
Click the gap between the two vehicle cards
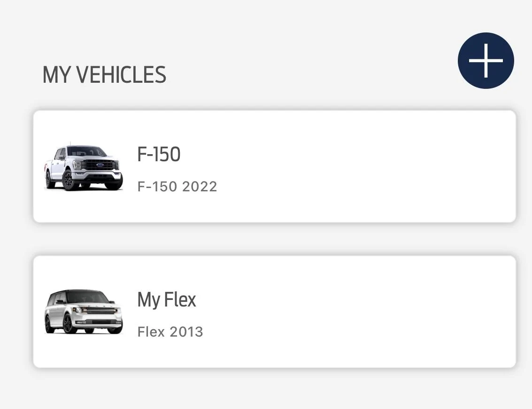[275, 239]
